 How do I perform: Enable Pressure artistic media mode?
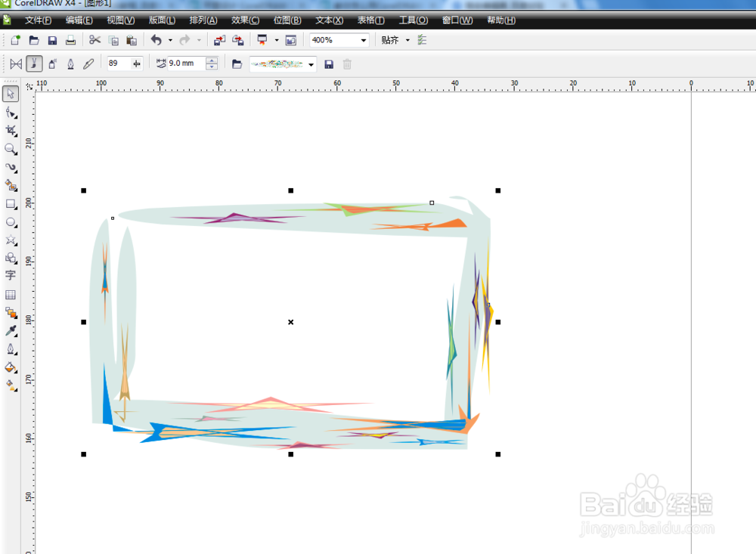tap(88, 63)
